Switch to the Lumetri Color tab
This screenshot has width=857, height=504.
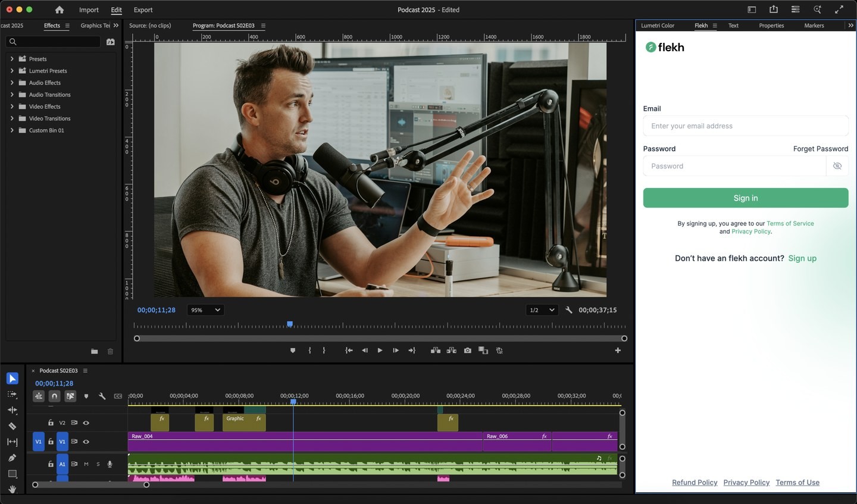click(658, 26)
